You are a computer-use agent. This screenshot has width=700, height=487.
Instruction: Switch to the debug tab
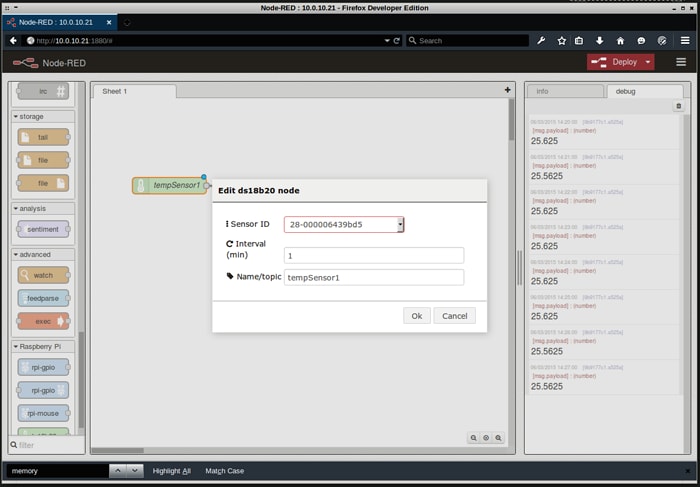(645, 91)
